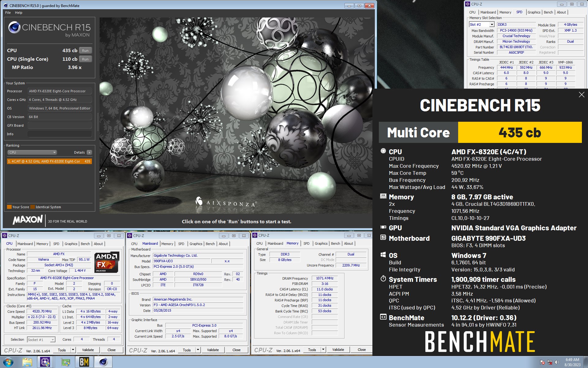The image size is (588, 368).
Task: Click the network status tray icon
Action: coord(550,362)
